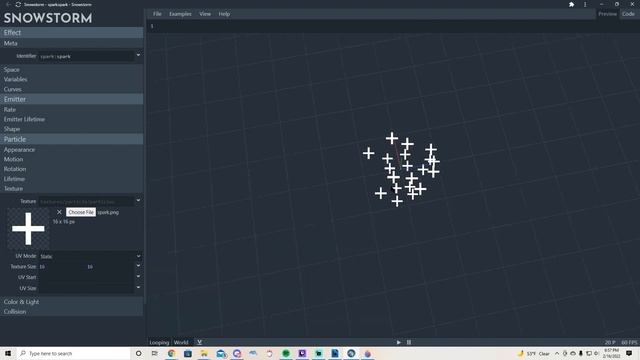The image size is (640, 360).
Task: Open the notification center icon
Action: (x=629, y=353)
